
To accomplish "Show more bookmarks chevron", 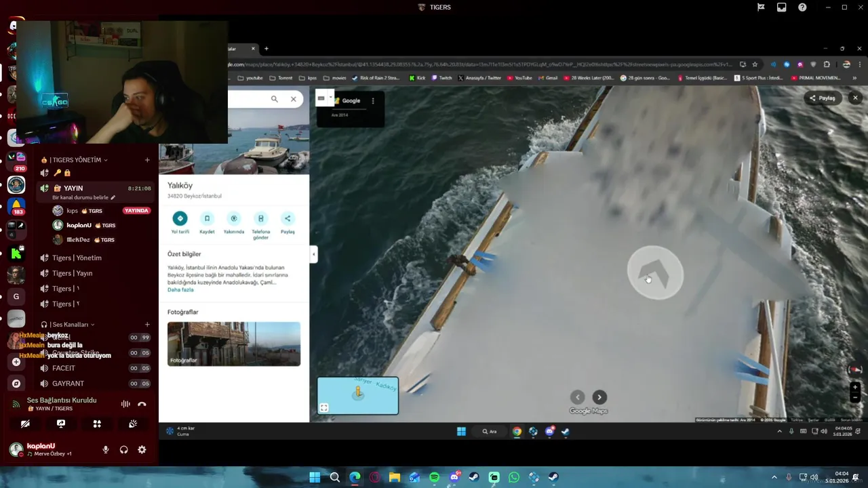I will [854, 78].
